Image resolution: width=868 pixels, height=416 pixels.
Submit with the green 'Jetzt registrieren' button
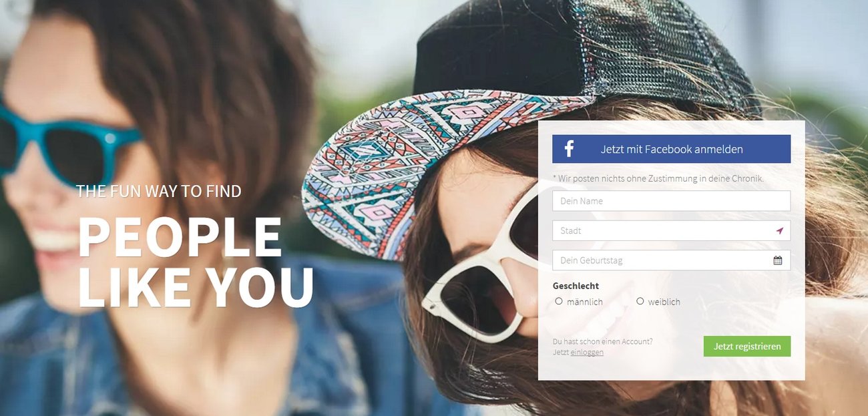747,347
